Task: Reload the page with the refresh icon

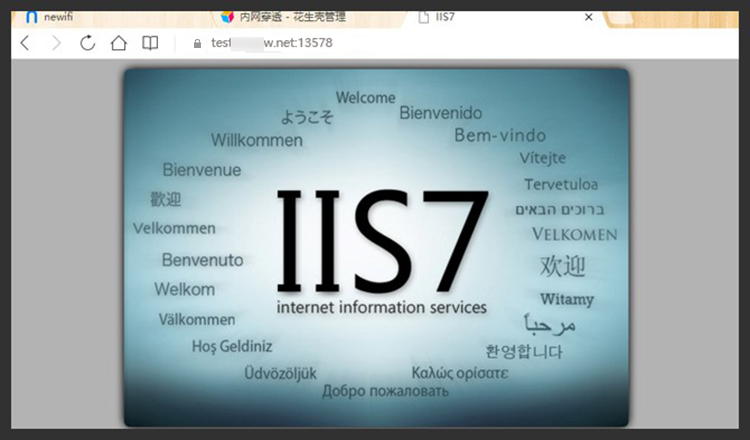Action: coord(87,43)
